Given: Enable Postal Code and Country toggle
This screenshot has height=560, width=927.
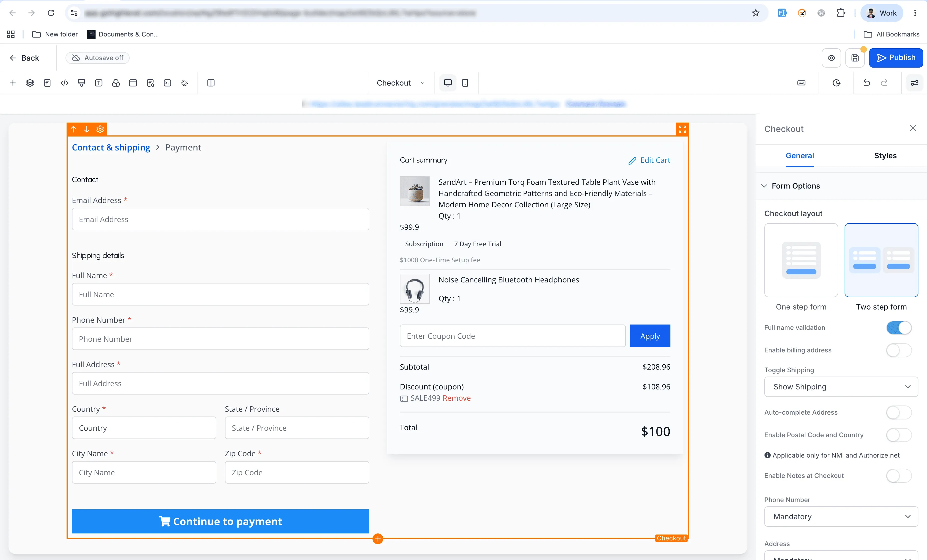Looking at the screenshot, I should 899,435.
